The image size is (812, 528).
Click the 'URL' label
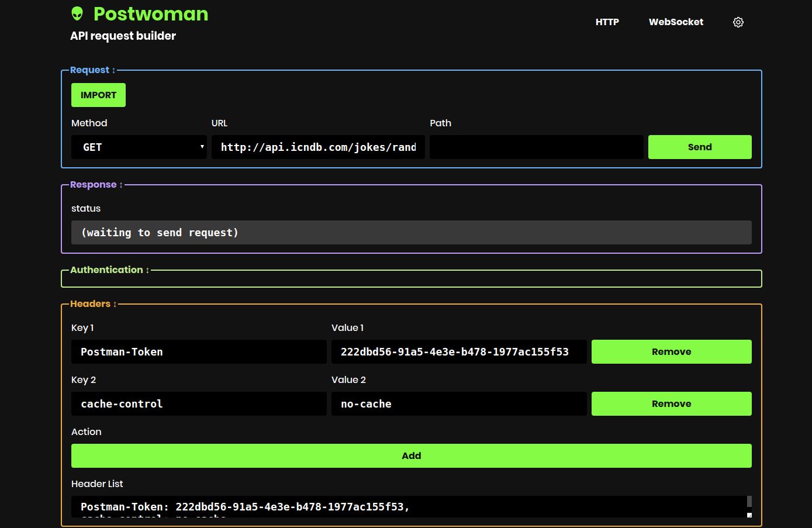point(219,123)
